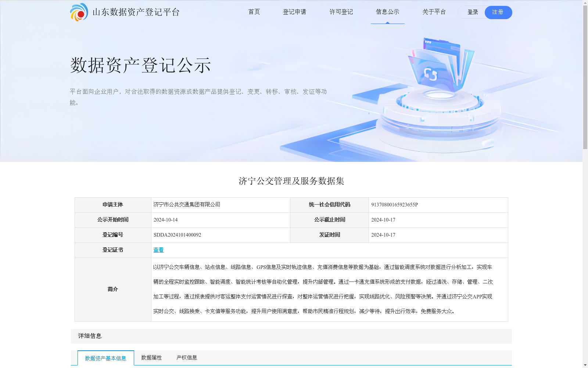The height and width of the screenshot is (368, 588).
Task: Open the 关于平台 page
Action: (x=434, y=12)
